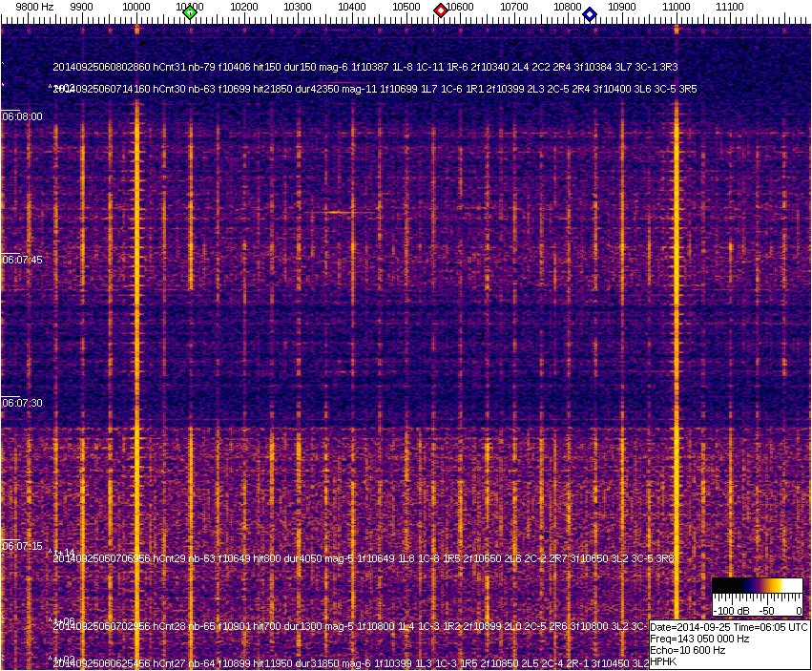Click the hCnt28 detection annotation line

[353, 627]
